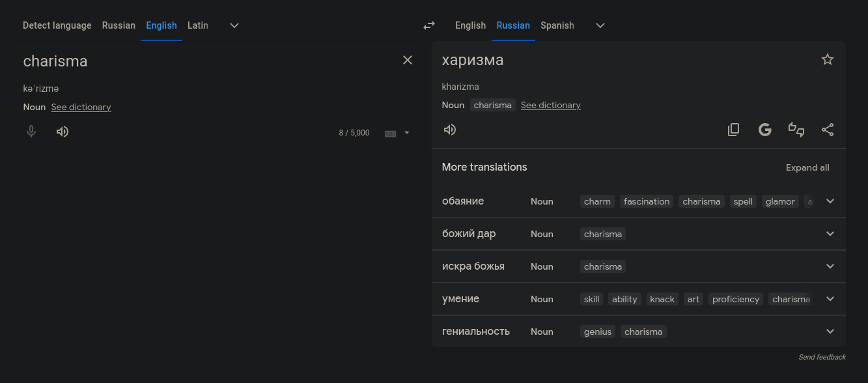Clear the source text
The width and height of the screenshot is (868, 383).
(408, 60)
